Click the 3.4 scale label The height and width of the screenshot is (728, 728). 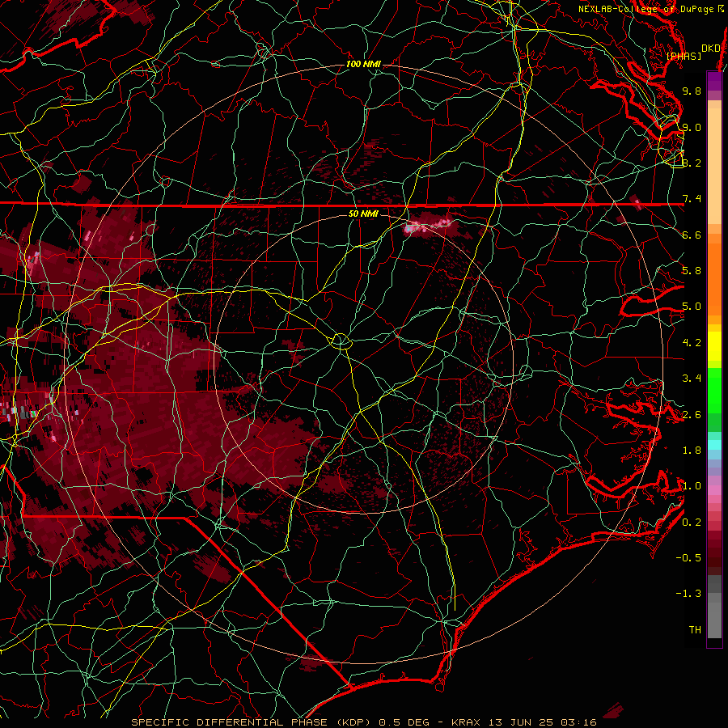tap(692, 379)
